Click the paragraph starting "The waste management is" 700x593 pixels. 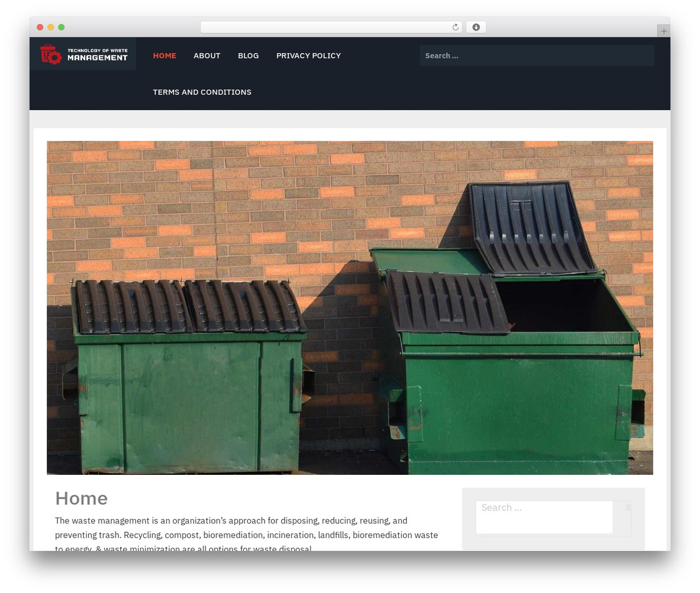(x=247, y=534)
